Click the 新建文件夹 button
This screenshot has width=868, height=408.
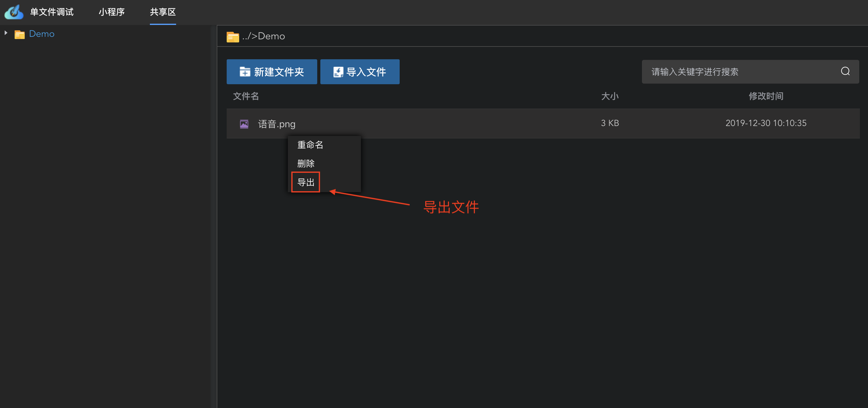tap(272, 72)
